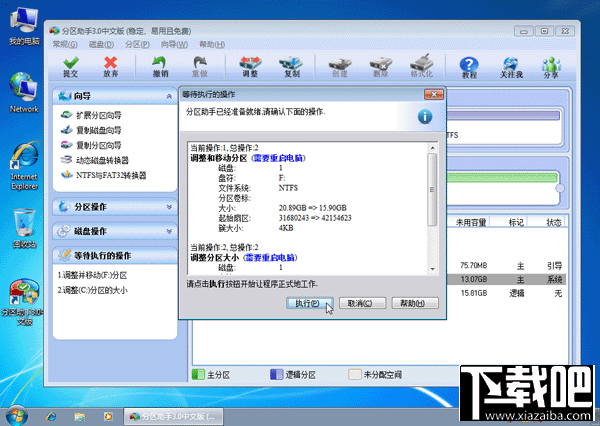
Task: Select pending operation 2.调整(C:)分区的大小
Action: tap(92, 290)
